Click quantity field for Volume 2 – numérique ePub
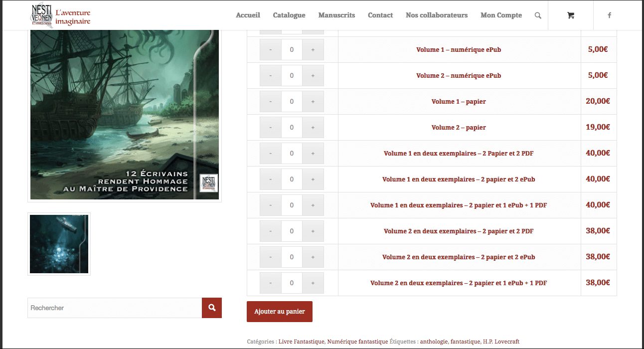 point(292,76)
